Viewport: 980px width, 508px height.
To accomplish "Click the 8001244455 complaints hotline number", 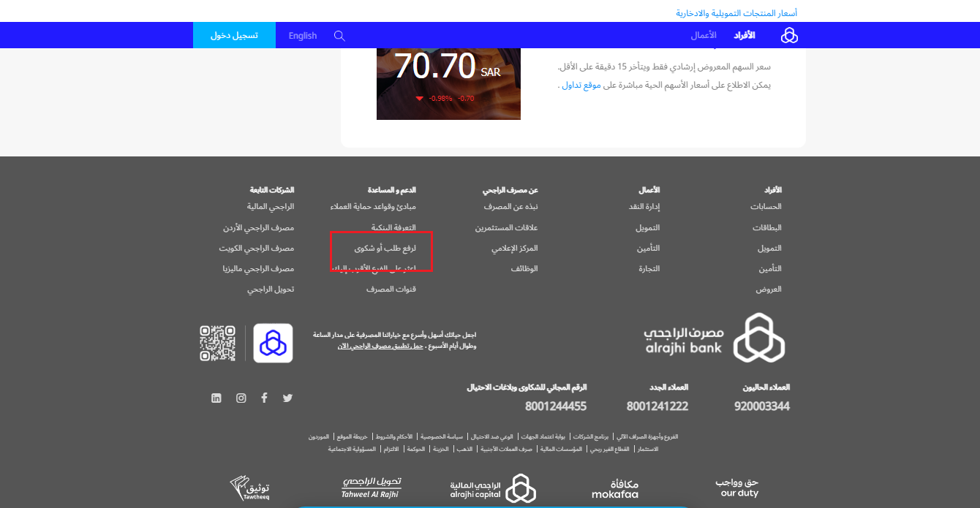I will (x=556, y=406).
